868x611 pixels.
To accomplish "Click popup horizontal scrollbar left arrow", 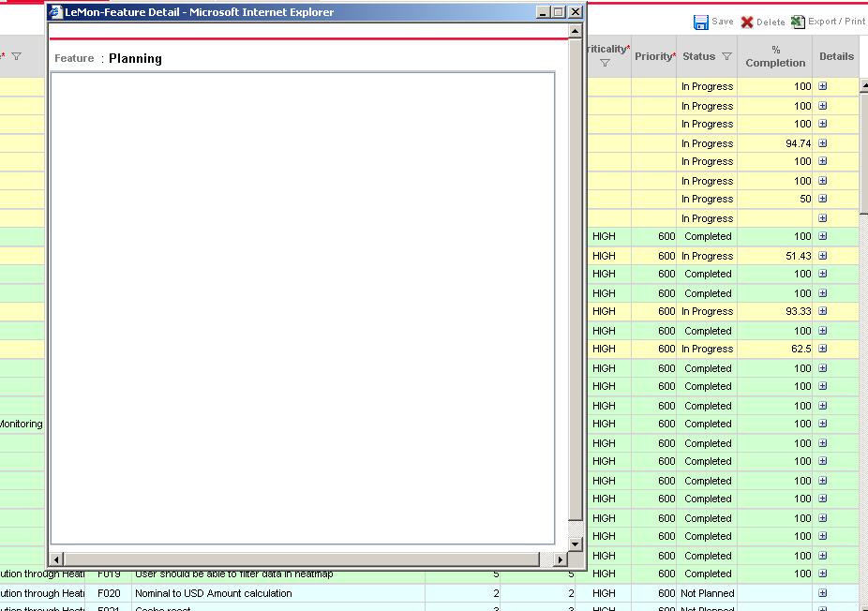I will 56,559.
